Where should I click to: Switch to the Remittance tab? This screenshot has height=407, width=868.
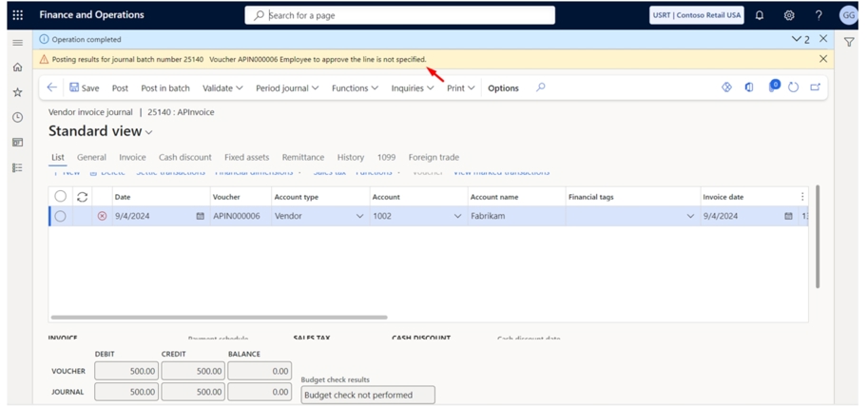point(303,157)
